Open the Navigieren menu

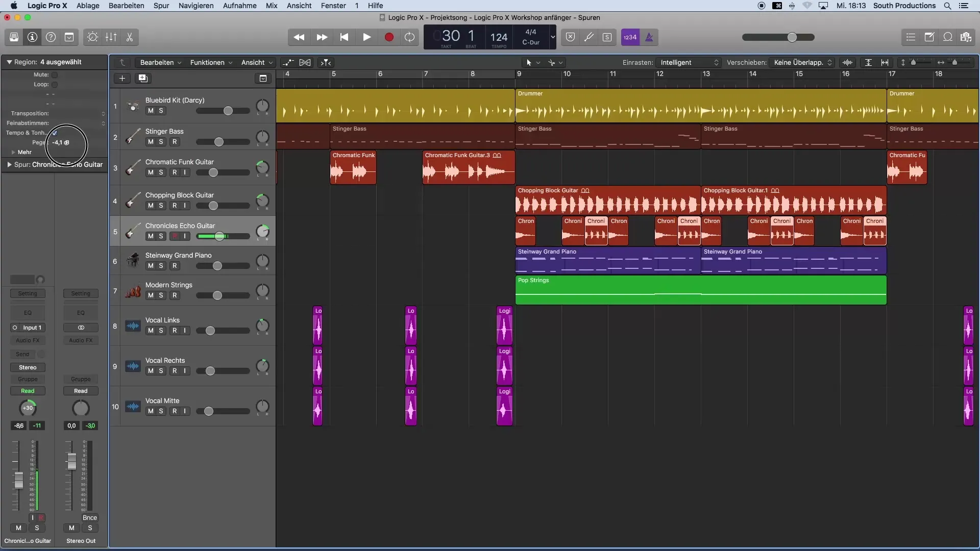click(x=196, y=6)
